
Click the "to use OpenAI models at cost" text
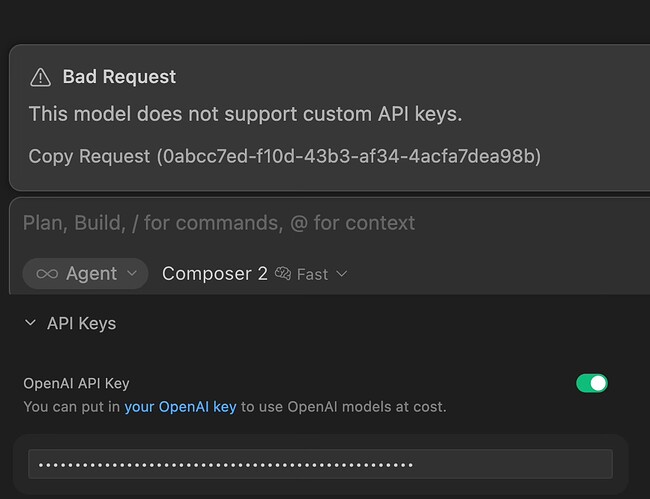click(342, 407)
